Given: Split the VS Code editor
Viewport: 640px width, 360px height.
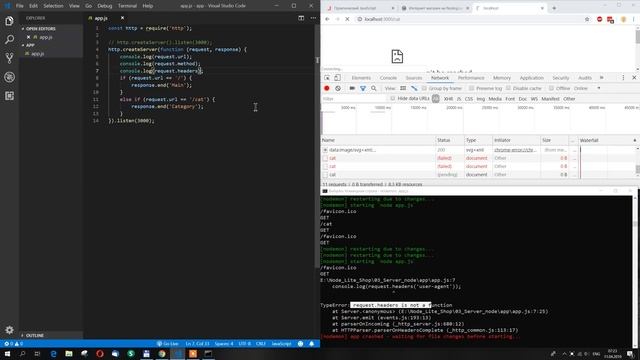Looking at the screenshot, I should (x=301, y=18).
